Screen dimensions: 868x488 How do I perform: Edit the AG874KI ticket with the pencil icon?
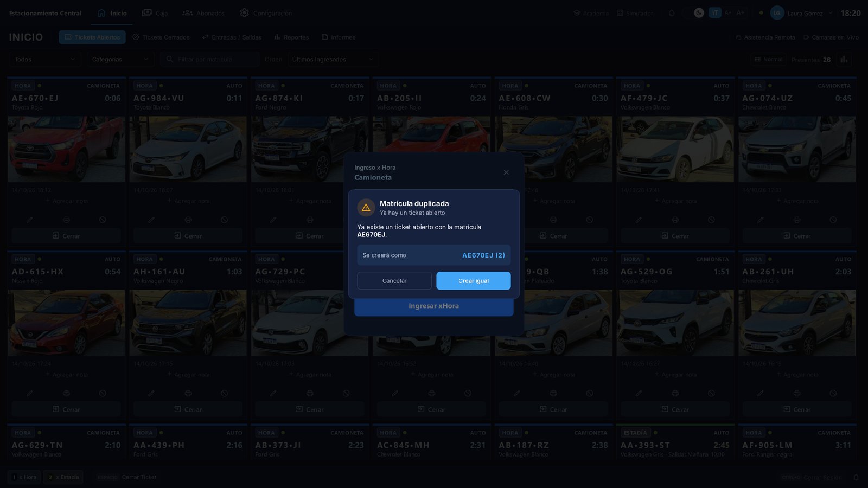coord(273,220)
